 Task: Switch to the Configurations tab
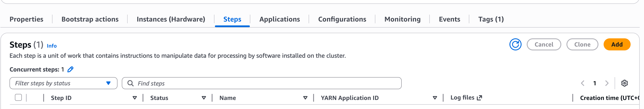[342, 19]
